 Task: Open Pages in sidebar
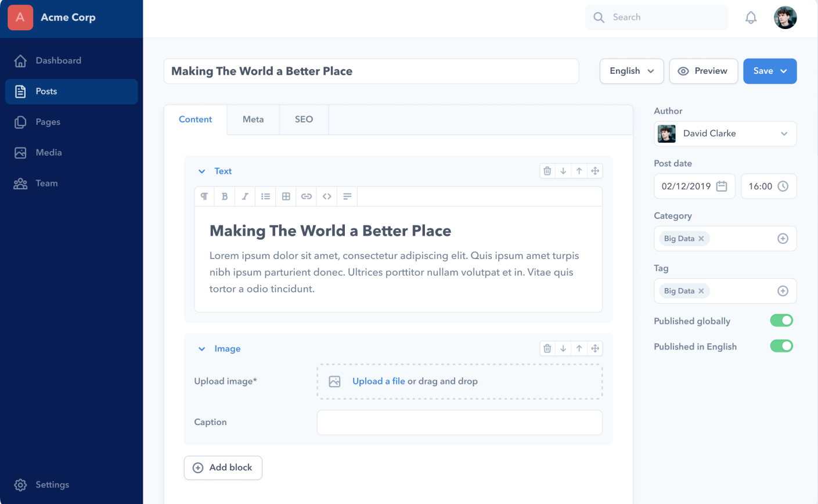(71, 122)
